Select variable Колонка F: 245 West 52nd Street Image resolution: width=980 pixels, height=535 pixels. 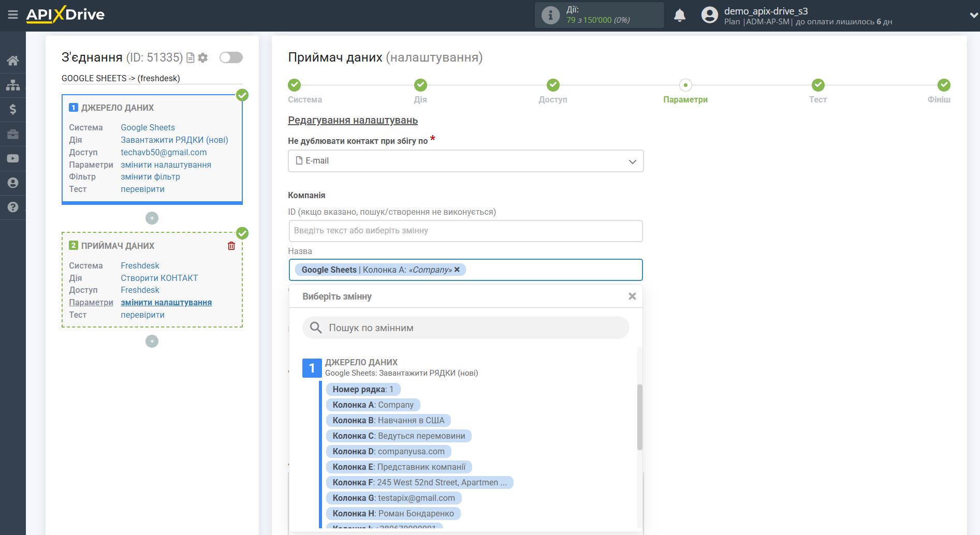[420, 482]
